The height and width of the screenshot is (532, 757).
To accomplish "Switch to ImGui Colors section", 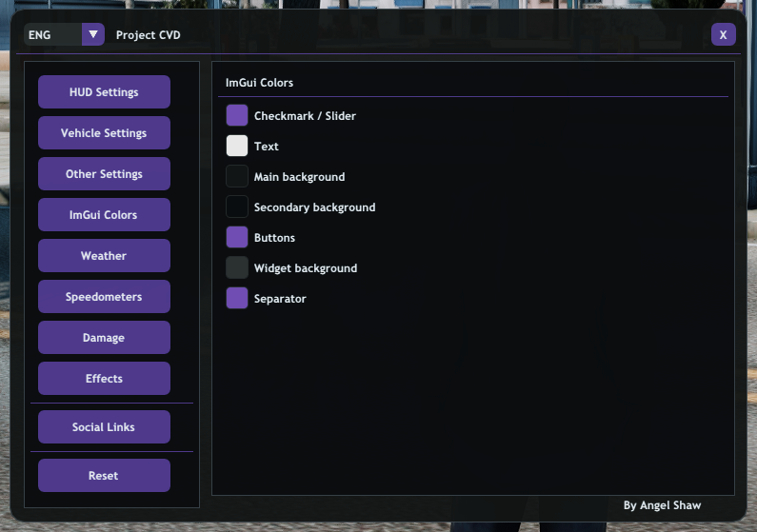I will (104, 215).
